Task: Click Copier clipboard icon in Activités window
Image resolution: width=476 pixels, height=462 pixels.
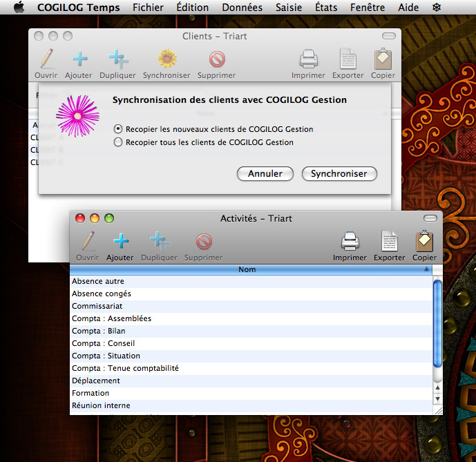Action: pos(424,241)
